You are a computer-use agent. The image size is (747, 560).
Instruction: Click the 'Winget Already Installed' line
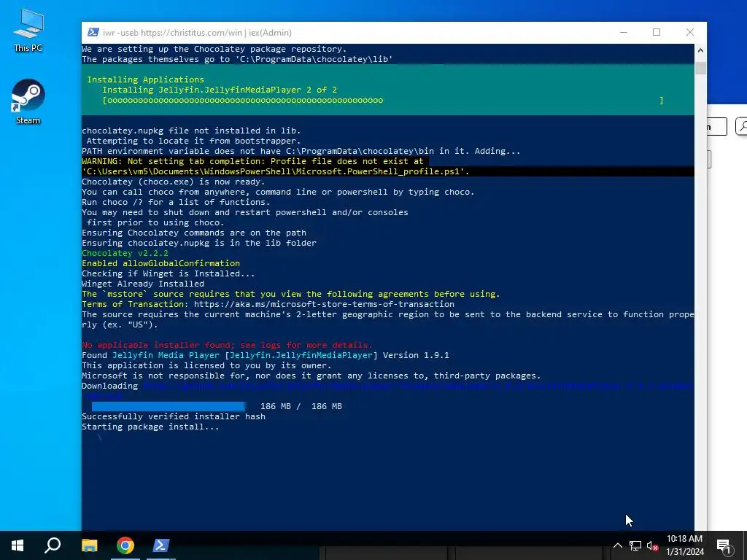pos(143,284)
